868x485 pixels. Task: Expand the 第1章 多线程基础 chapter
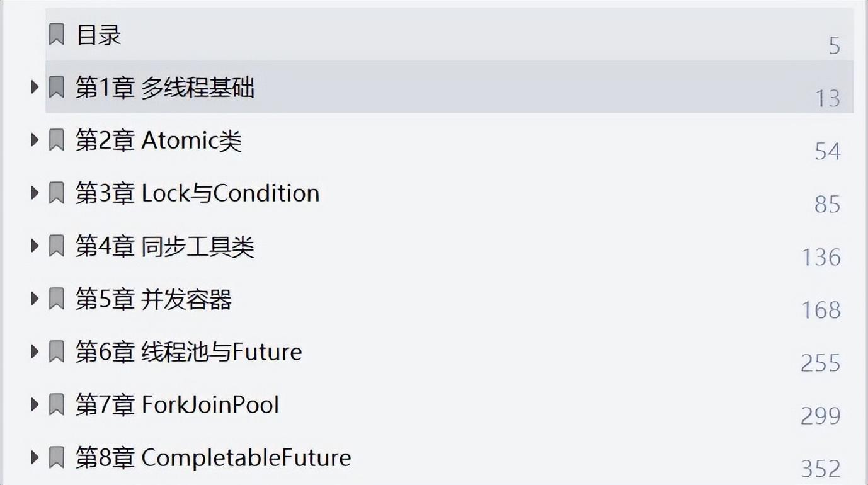coord(35,87)
